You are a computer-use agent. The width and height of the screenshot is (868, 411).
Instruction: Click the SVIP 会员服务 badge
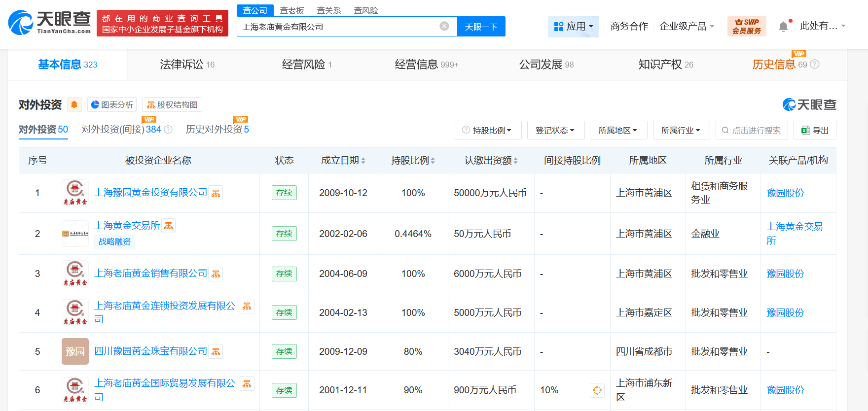pyautogui.click(x=746, y=26)
